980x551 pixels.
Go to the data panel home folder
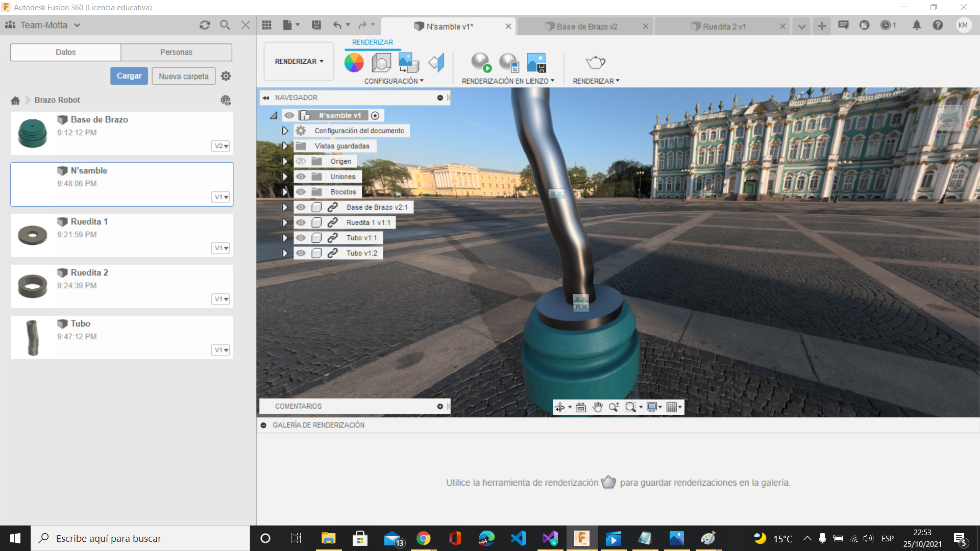[x=15, y=101]
